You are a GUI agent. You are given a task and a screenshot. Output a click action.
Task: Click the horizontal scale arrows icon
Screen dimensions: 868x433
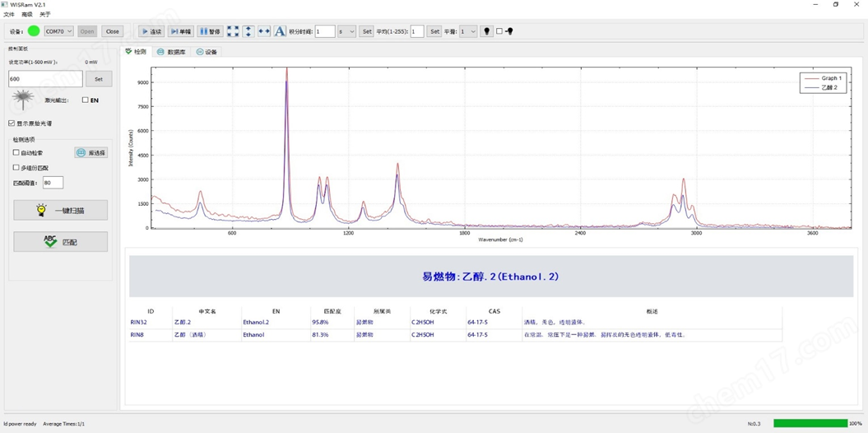coord(264,31)
